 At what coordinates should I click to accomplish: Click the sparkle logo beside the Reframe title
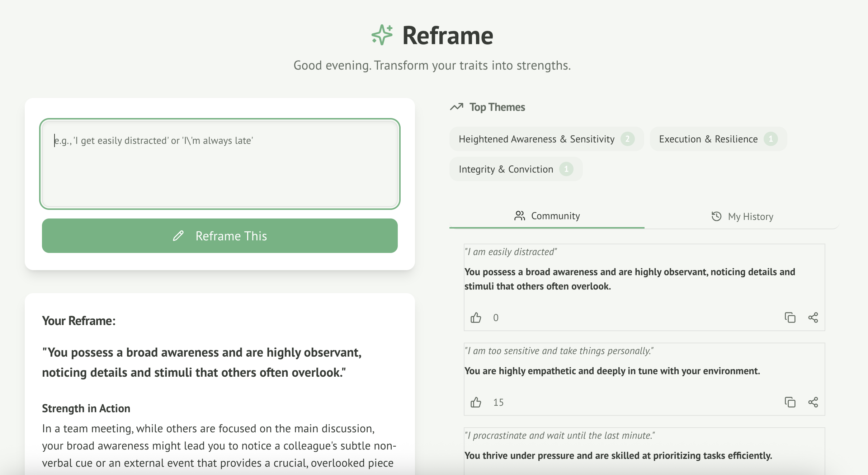[382, 35]
